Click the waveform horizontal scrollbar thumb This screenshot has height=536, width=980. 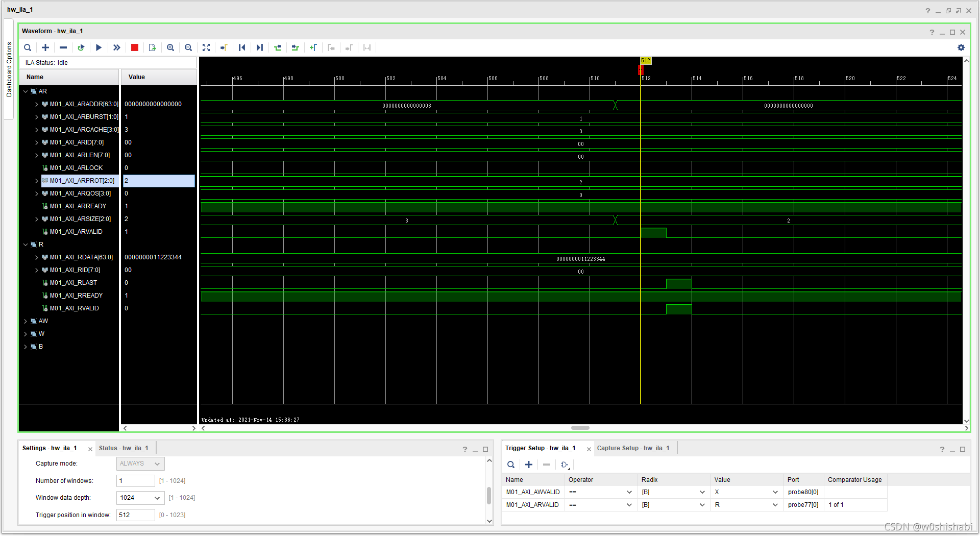tap(580, 428)
